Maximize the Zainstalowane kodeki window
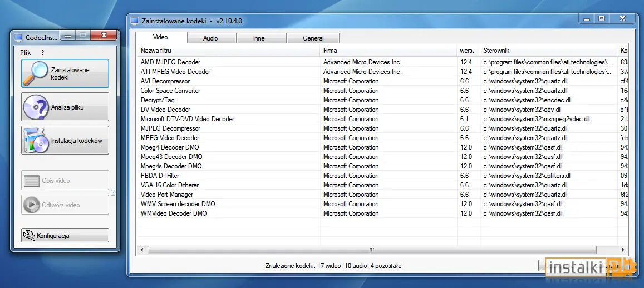The width and height of the screenshot is (644, 288). click(x=602, y=18)
